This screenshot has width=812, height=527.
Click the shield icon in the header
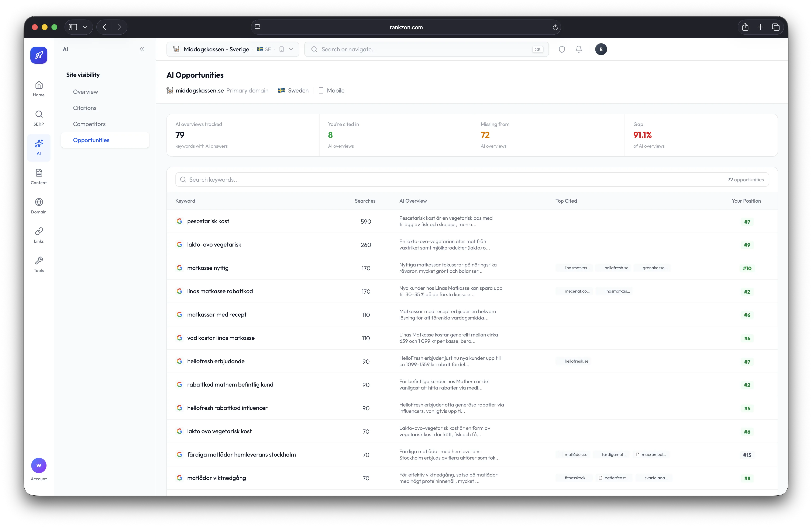coord(562,49)
